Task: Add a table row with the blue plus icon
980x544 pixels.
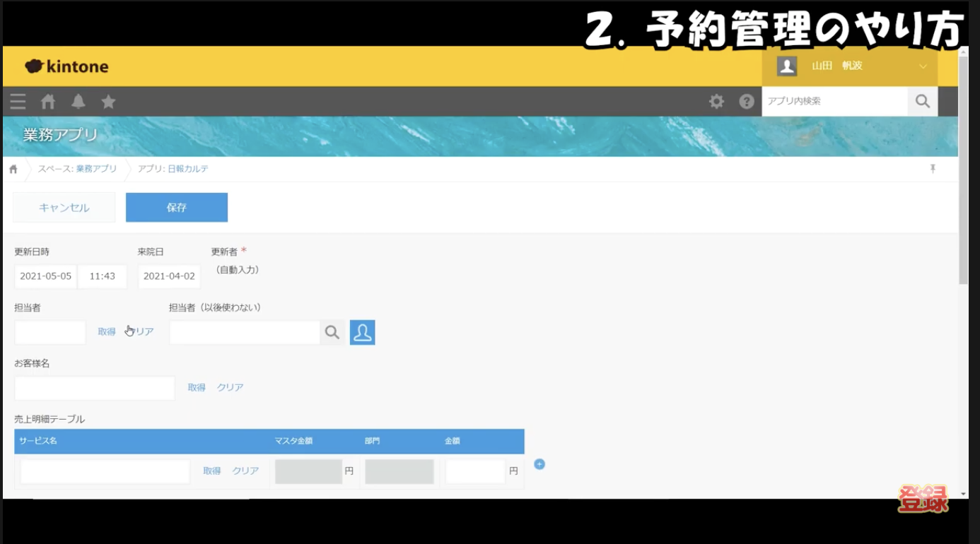Action: click(x=539, y=464)
